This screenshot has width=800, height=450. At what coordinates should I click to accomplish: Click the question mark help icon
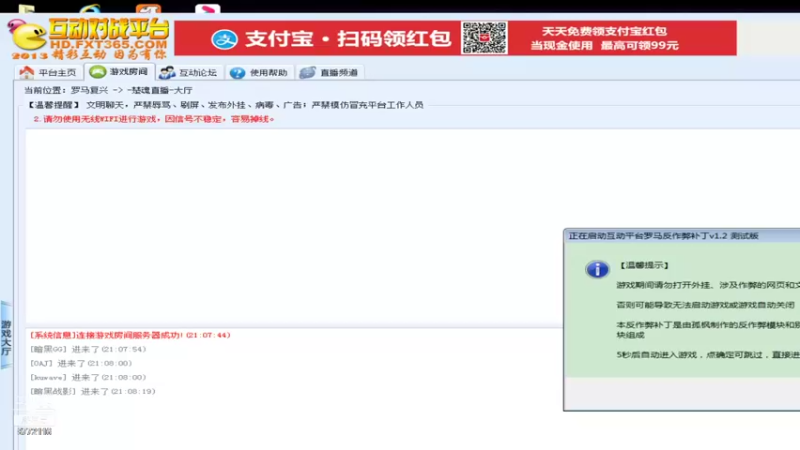point(237,73)
